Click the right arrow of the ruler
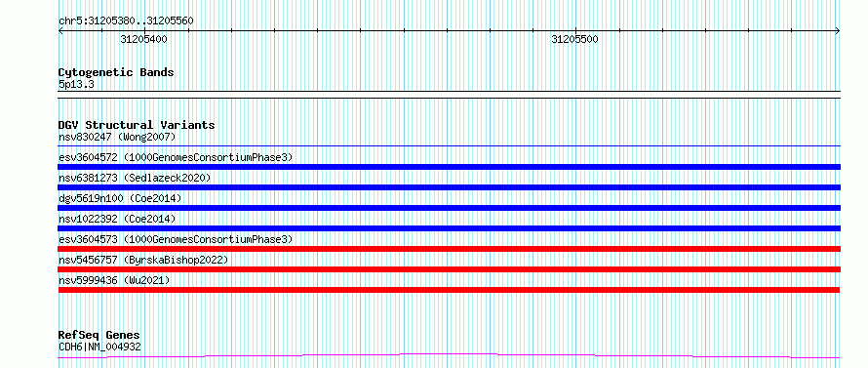The height and width of the screenshot is (368, 868). pyautogui.click(x=838, y=31)
